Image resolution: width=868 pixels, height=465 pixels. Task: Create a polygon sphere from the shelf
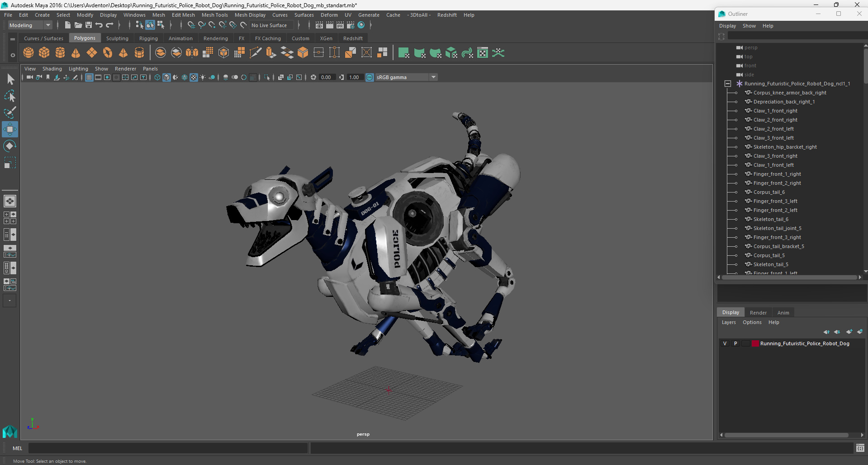coord(28,53)
